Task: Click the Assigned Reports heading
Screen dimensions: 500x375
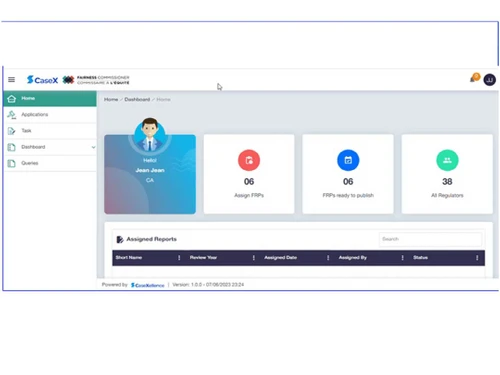Action: tap(151, 239)
